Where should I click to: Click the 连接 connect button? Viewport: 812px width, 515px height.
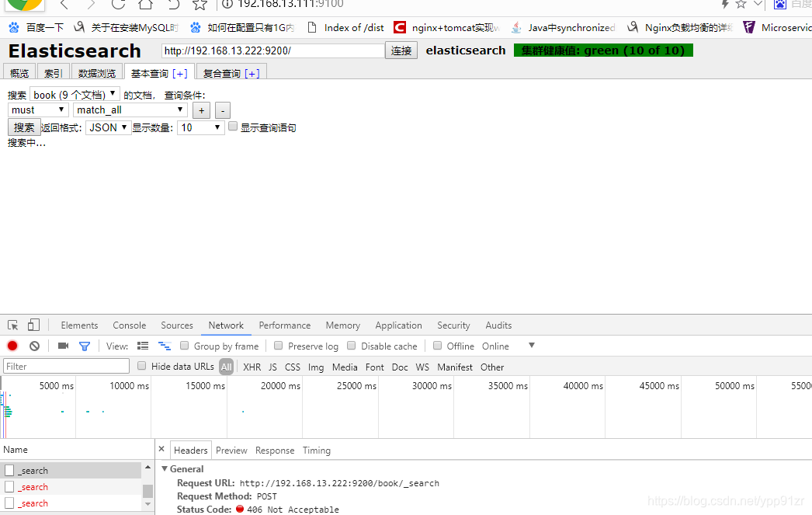pyautogui.click(x=401, y=50)
